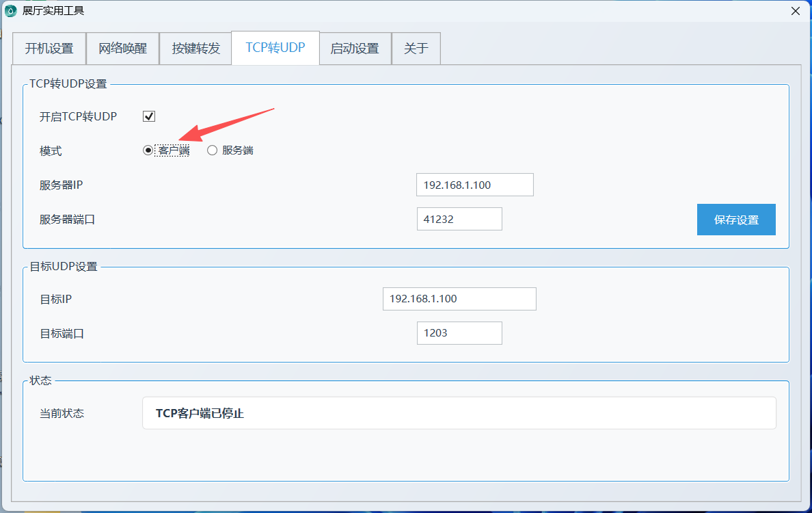Close the 展厅实用工具 window

[x=795, y=11]
